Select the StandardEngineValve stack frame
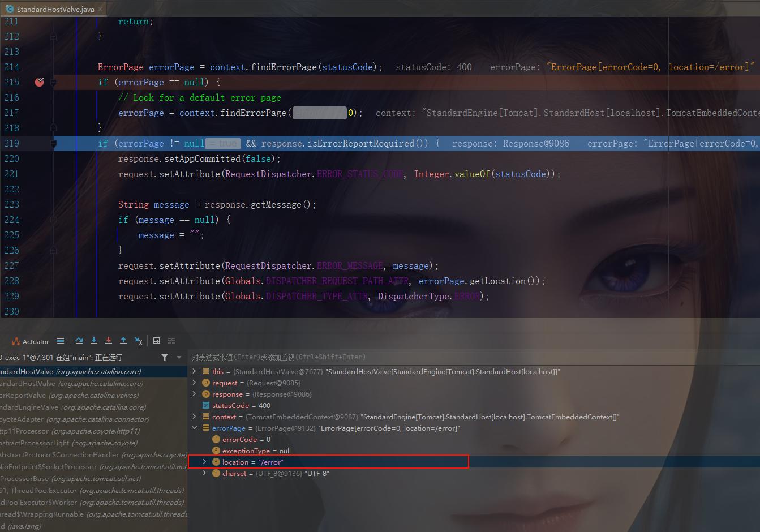Screen dimensions: 760x532 93,407
